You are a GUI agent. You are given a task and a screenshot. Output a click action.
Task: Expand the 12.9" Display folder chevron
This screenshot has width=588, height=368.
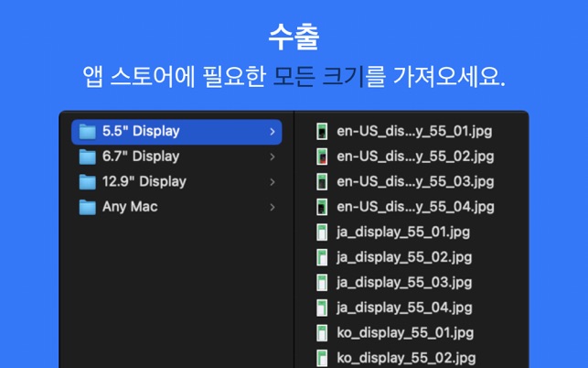click(x=273, y=182)
